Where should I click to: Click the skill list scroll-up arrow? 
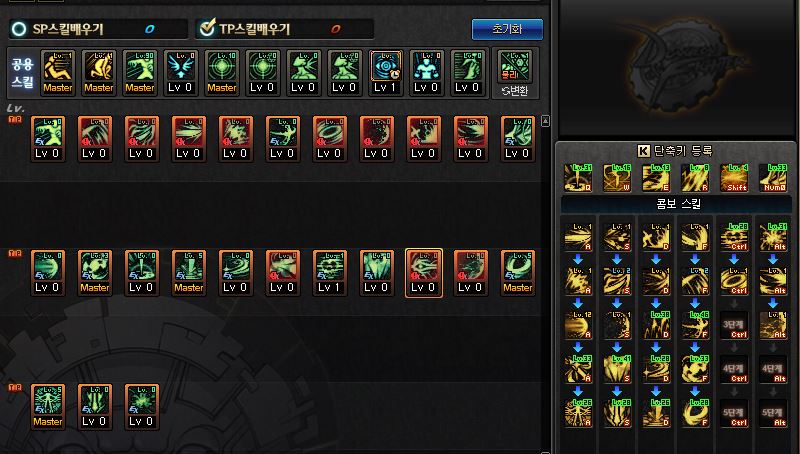click(545, 121)
